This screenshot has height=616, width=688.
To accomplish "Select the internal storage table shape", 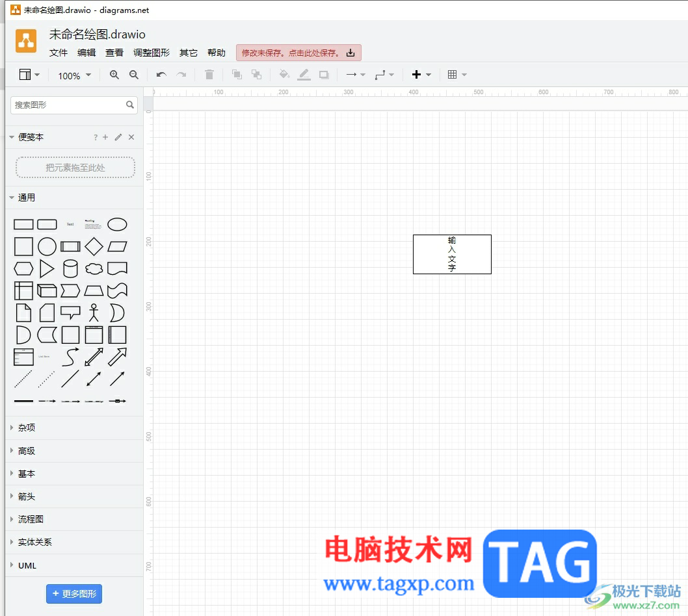I will click(23, 290).
